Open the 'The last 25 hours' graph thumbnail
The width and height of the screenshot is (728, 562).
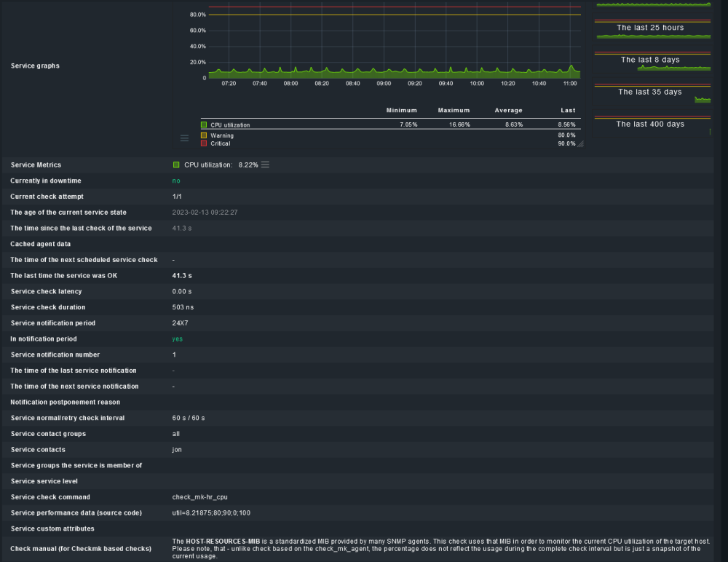pyautogui.click(x=652, y=29)
